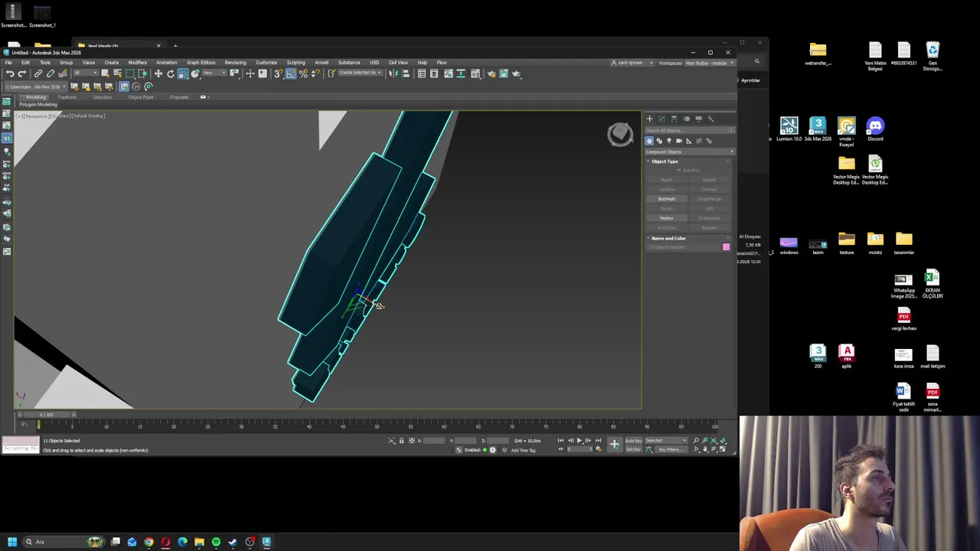Click the Mesher button
The height and width of the screenshot is (551, 980).
pos(667,218)
